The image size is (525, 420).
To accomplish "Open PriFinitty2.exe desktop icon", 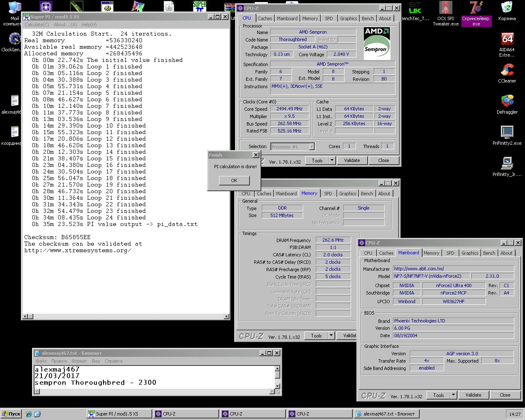I will (x=507, y=136).
